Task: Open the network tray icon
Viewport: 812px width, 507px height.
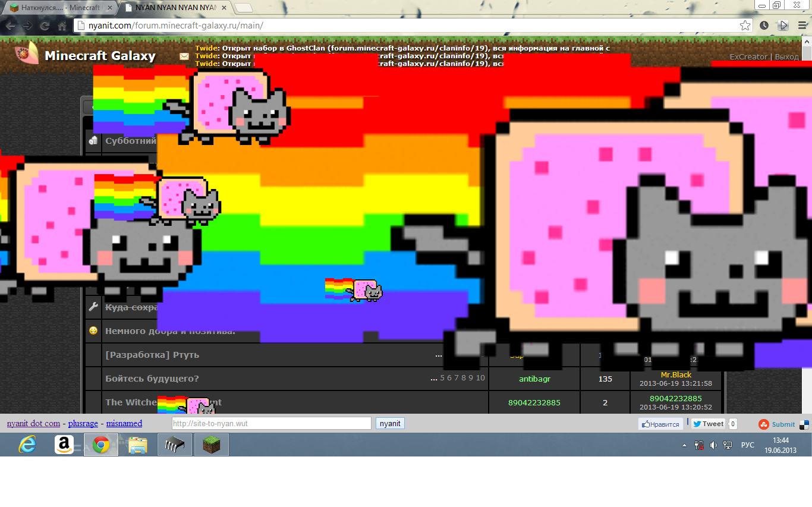Action: pos(727,445)
